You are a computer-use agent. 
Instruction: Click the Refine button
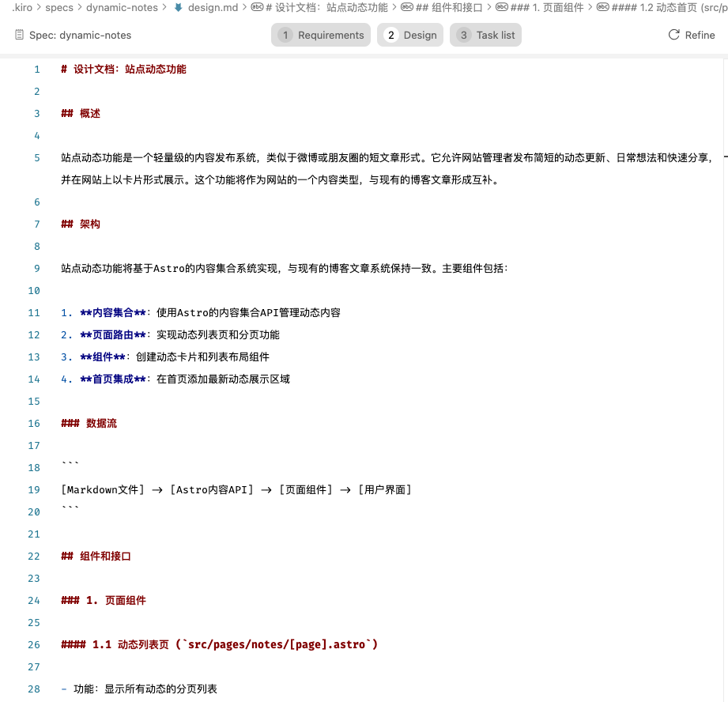pyautogui.click(x=692, y=36)
